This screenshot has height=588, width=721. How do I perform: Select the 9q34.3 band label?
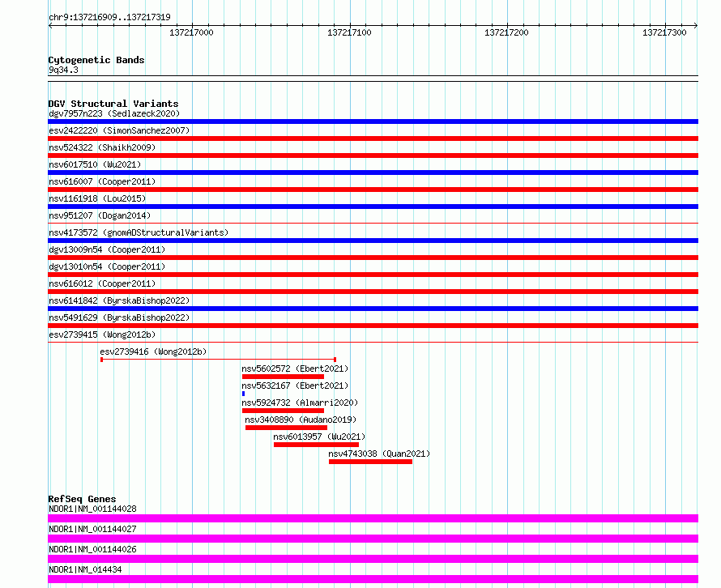[63, 70]
